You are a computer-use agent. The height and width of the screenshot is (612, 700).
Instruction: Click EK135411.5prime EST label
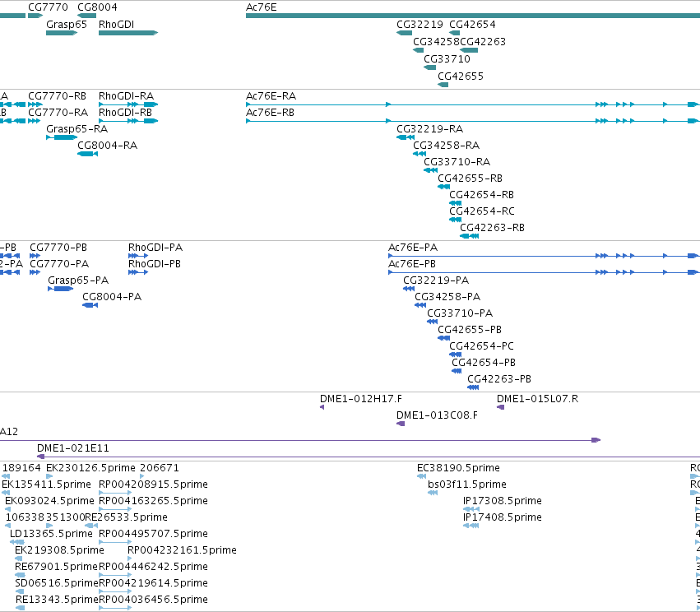pyautogui.click(x=46, y=484)
